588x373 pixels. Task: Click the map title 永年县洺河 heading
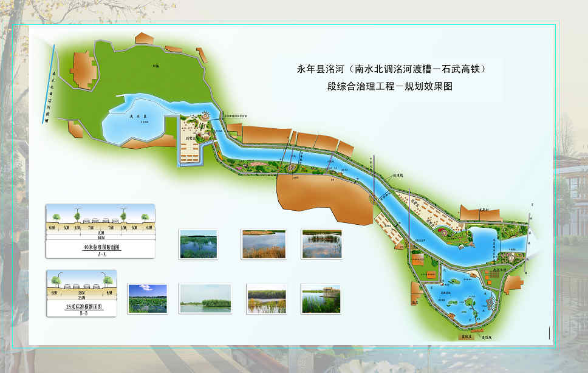coord(388,70)
